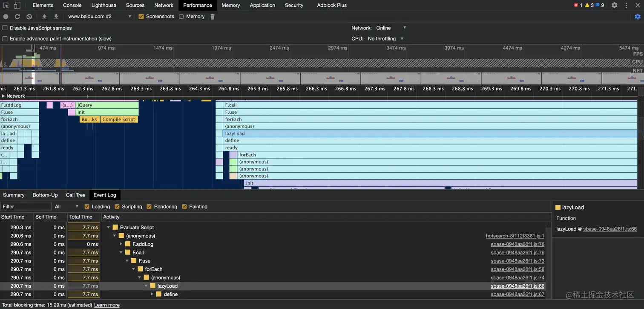The height and width of the screenshot is (309, 644).
Task: Open the DevTools settings gear
Action: pos(614,5)
